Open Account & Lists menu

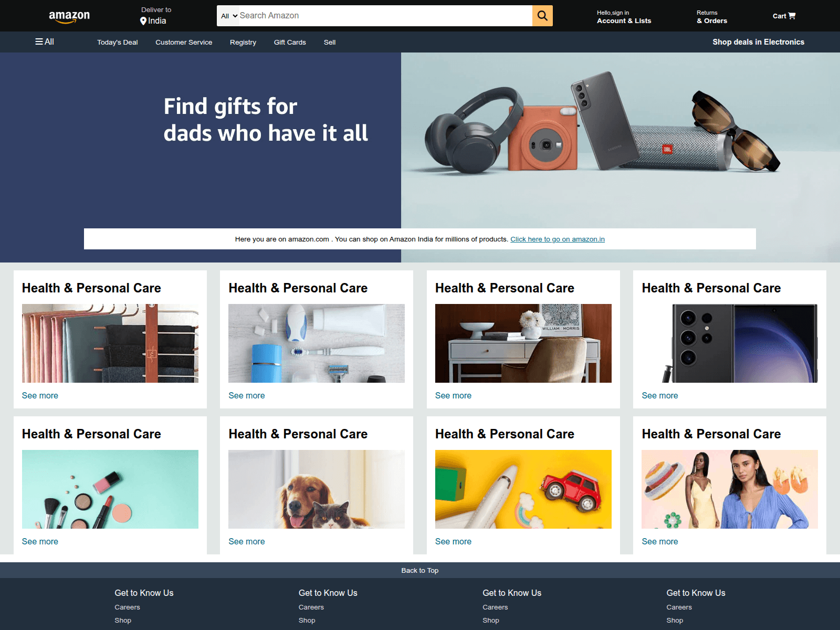(624, 17)
